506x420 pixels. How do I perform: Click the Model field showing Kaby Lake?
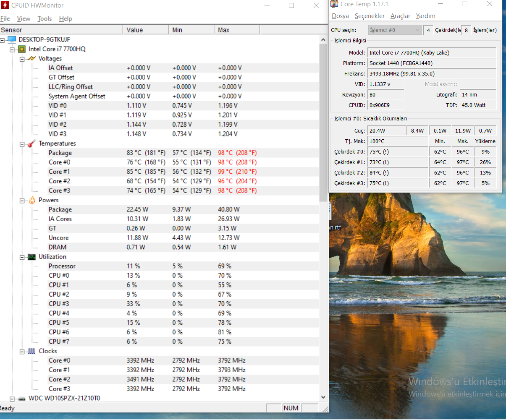[x=432, y=53]
